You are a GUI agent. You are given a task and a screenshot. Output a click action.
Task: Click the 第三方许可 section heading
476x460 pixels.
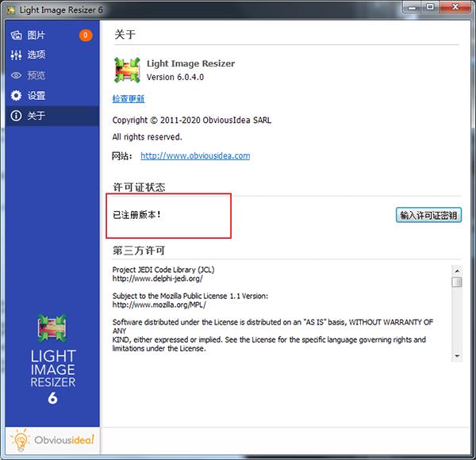coord(139,251)
